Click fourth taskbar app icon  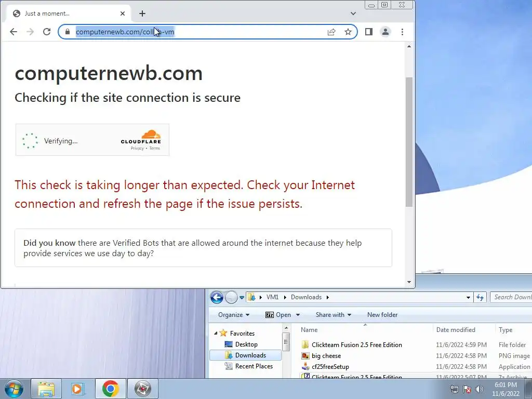142,389
